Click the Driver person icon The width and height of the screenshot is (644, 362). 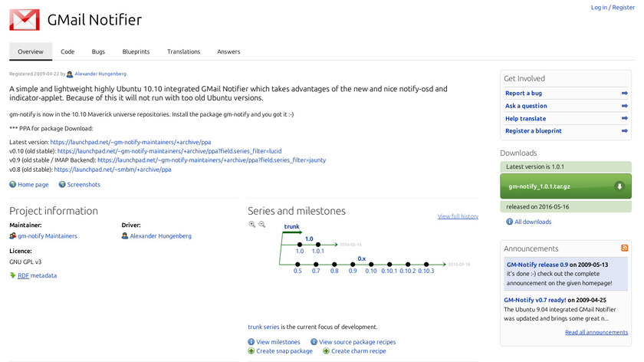tap(125, 236)
